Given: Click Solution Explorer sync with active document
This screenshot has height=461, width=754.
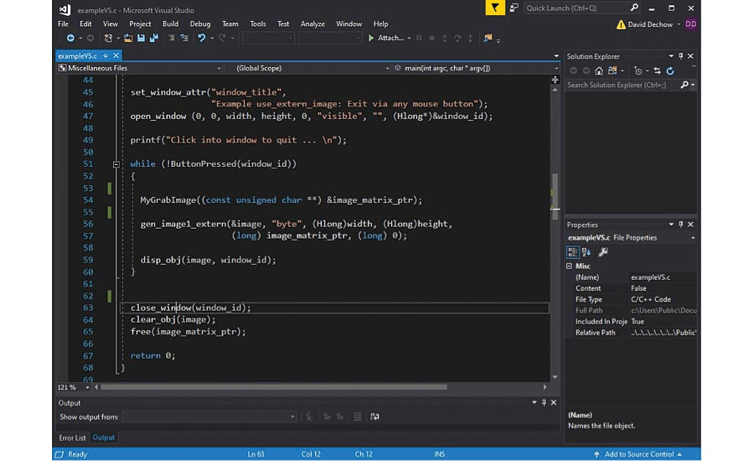Looking at the screenshot, I should pyautogui.click(x=657, y=71).
